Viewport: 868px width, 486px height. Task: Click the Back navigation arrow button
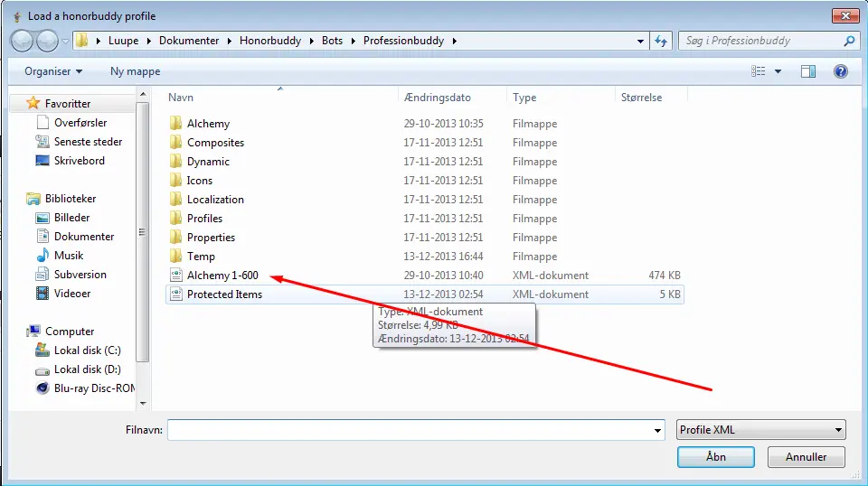point(22,41)
